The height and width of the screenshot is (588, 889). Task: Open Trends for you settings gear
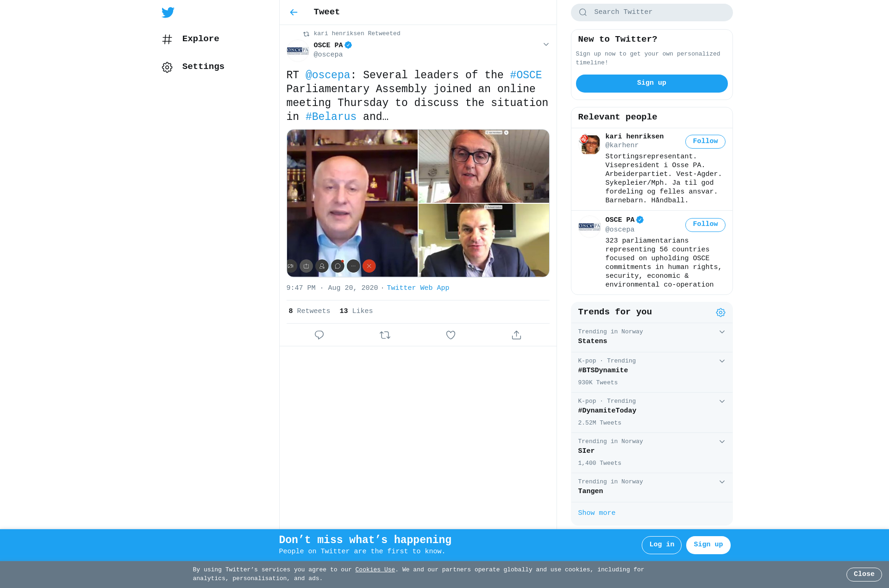[x=720, y=313]
